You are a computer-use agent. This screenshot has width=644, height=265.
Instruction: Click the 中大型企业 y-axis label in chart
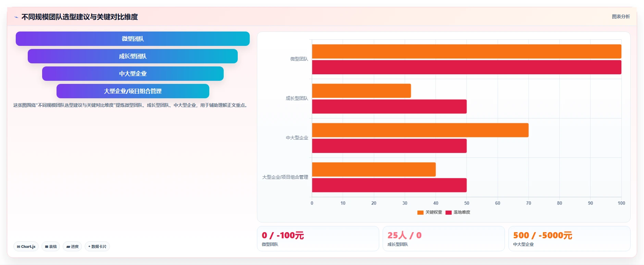tap(297, 138)
